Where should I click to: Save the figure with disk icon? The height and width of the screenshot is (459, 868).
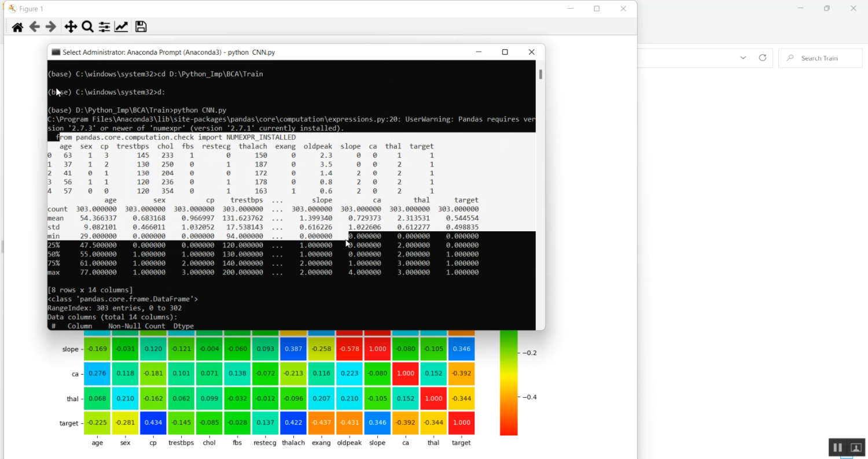click(141, 27)
